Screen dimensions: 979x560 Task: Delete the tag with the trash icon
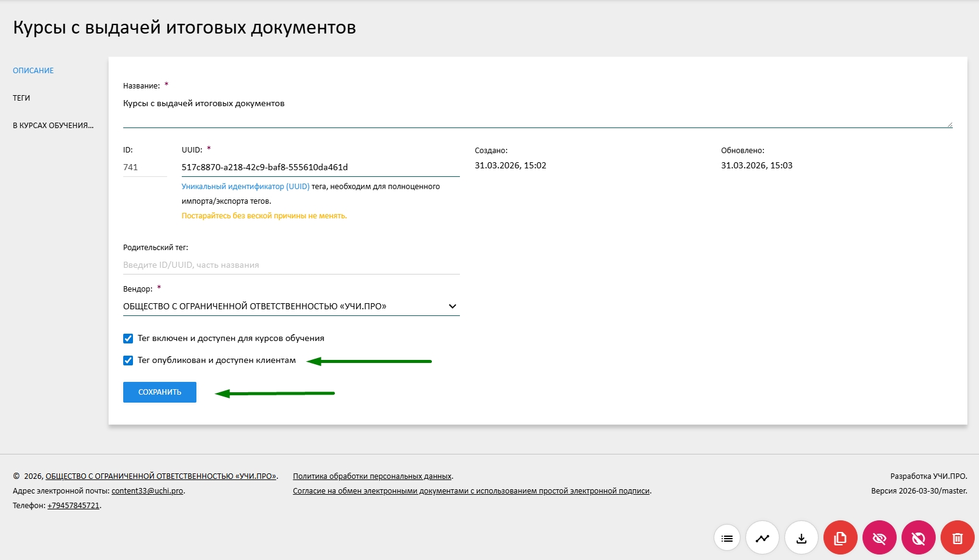pos(956,537)
